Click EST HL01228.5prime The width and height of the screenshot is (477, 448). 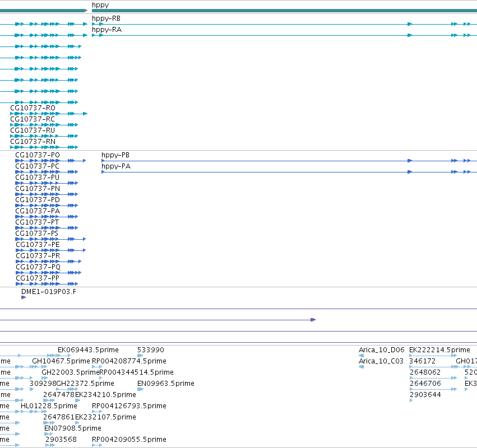tap(49, 406)
